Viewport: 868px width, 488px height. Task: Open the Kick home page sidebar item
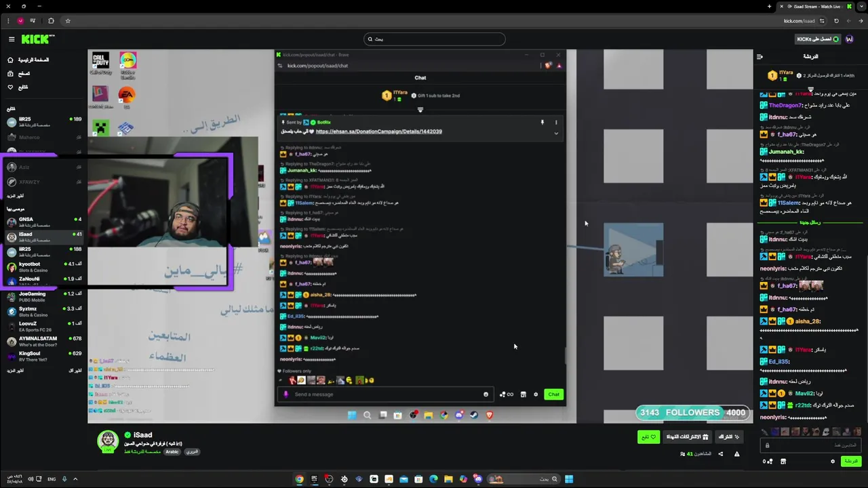[28, 60]
